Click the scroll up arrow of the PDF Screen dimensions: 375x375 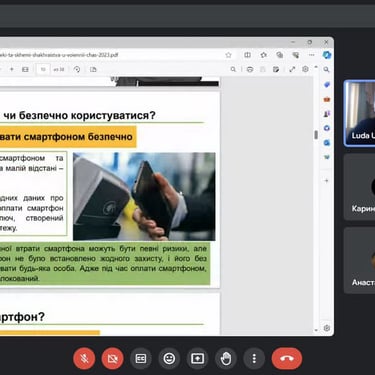point(316,67)
